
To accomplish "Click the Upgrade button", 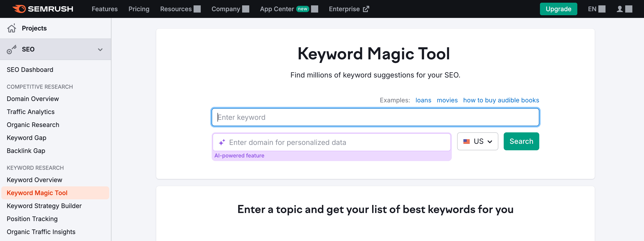I will pos(559,9).
